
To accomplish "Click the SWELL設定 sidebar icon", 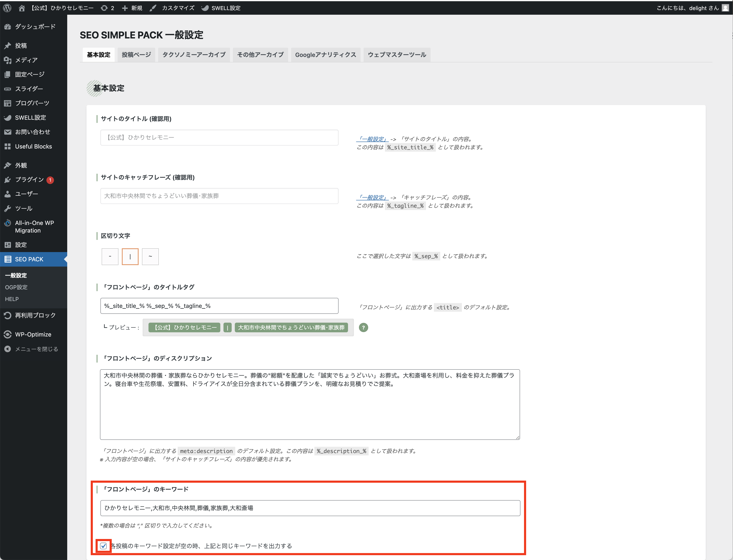I will (8, 117).
